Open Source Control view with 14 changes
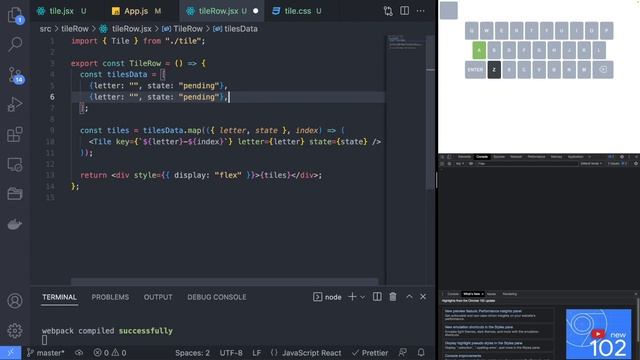The width and height of the screenshot is (640, 360). [x=16, y=76]
